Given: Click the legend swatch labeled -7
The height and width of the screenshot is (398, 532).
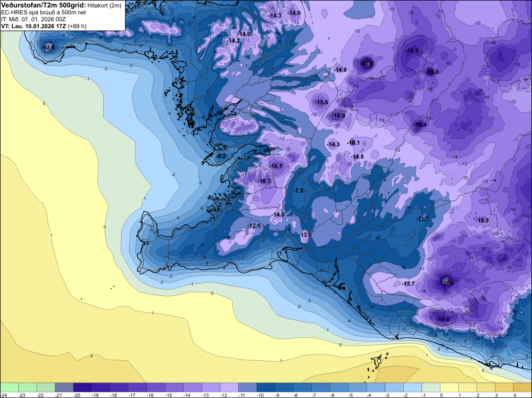Looking at the screenshot, I should coord(321,387).
